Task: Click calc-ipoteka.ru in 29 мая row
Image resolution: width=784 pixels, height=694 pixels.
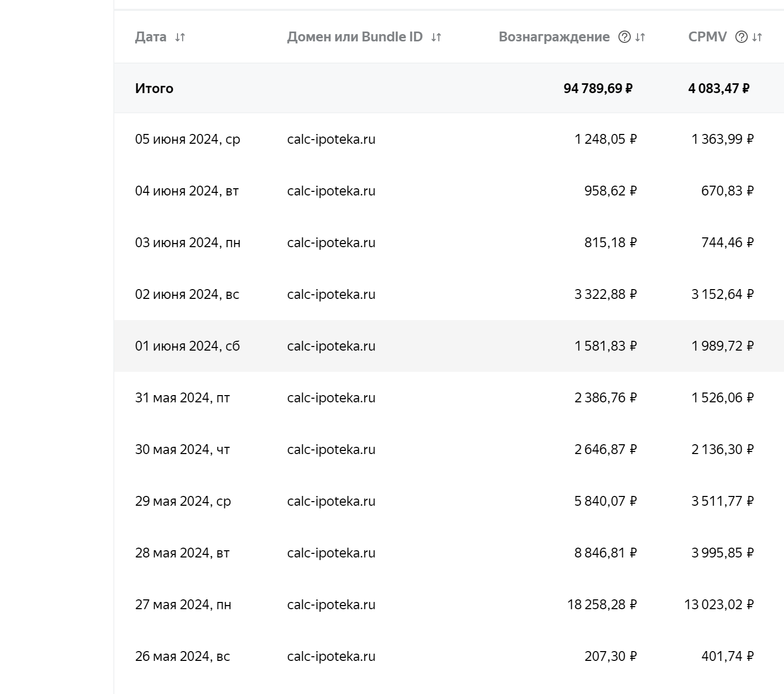Action: pyautogui.click(x=331, y=501)
